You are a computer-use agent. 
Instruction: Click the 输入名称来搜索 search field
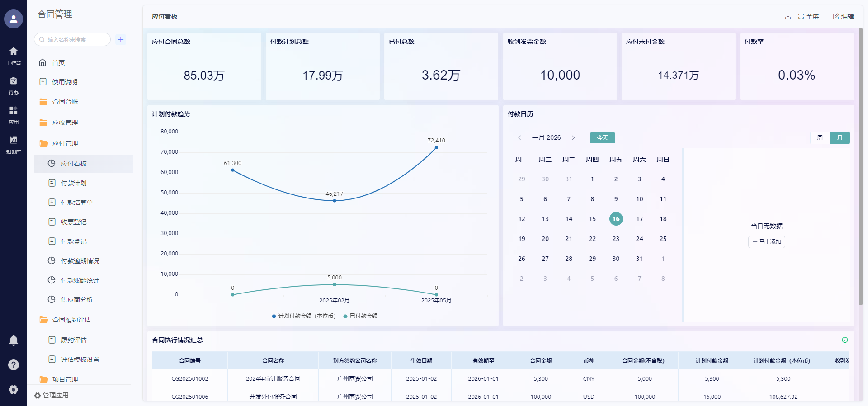click(75, 39)
